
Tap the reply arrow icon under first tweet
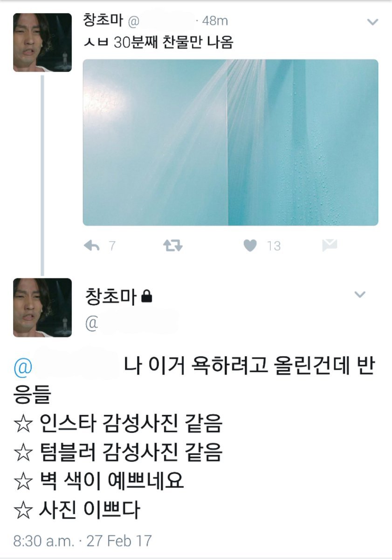click(91, 245)
